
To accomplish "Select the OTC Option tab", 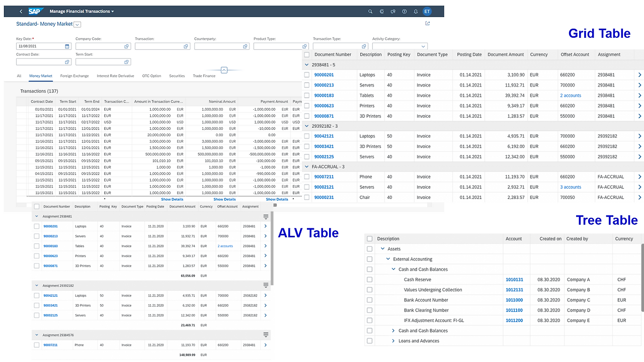I will (151, 76).
